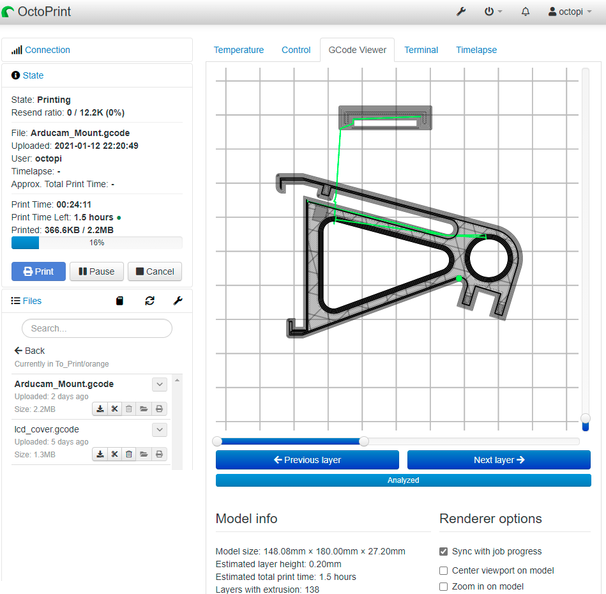Image resolution: width=606 pixels, height=594 pixels.
Task: Go to Next layer
Action: point(499,460)
